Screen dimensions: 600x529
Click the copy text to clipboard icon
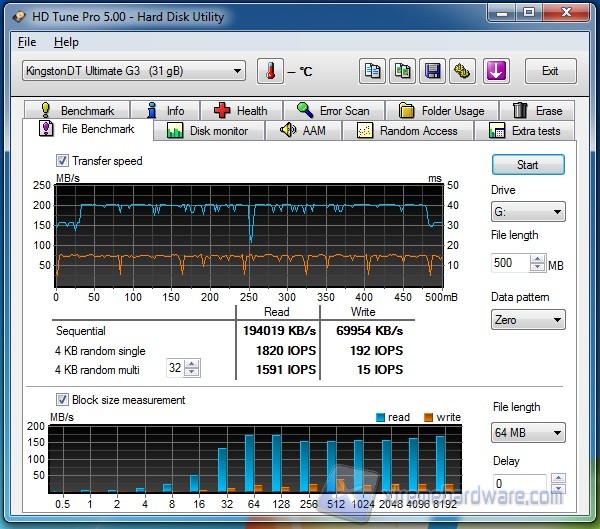373,71
